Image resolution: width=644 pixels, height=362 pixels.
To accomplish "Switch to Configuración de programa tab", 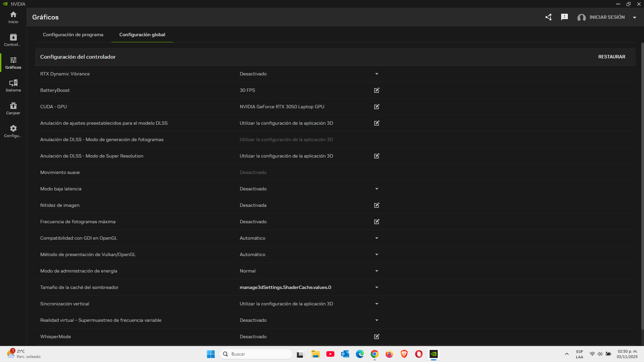I will coord(73,35).
